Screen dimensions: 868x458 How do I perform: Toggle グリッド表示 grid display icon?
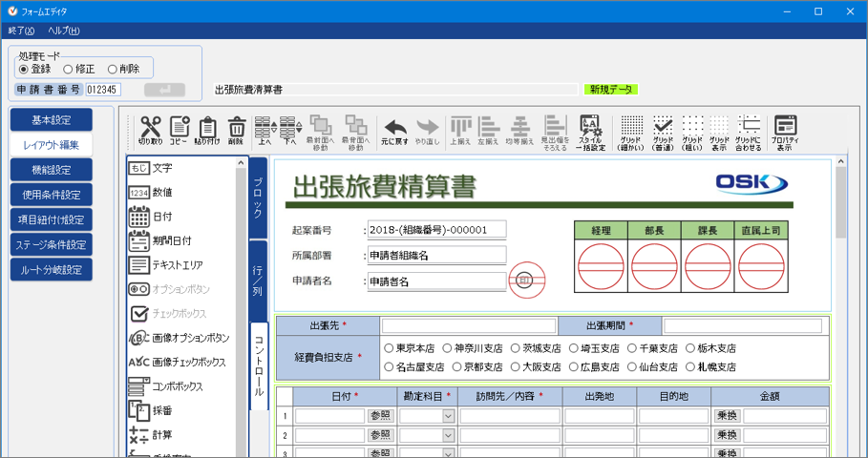coord(719,133)
